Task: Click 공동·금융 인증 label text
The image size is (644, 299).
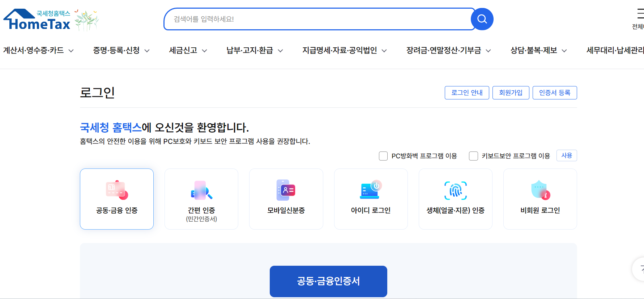Action: [117, 210]
